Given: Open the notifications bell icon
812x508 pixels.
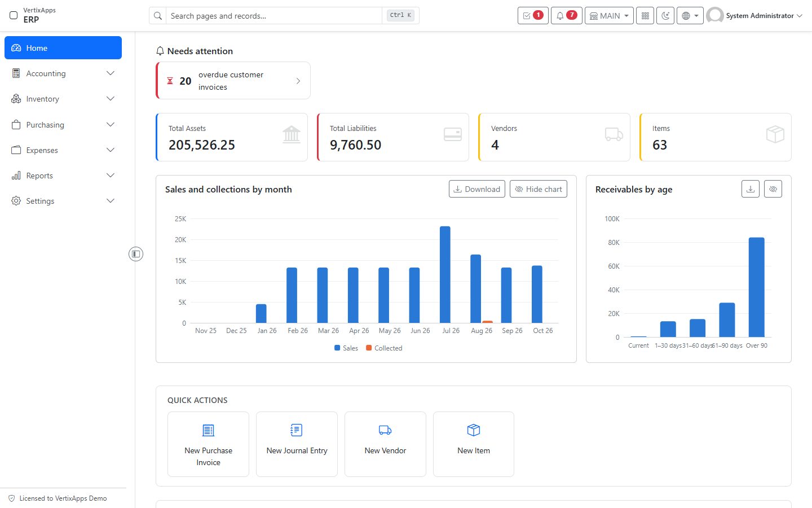Looking at the screenshot, I should 566,16.
